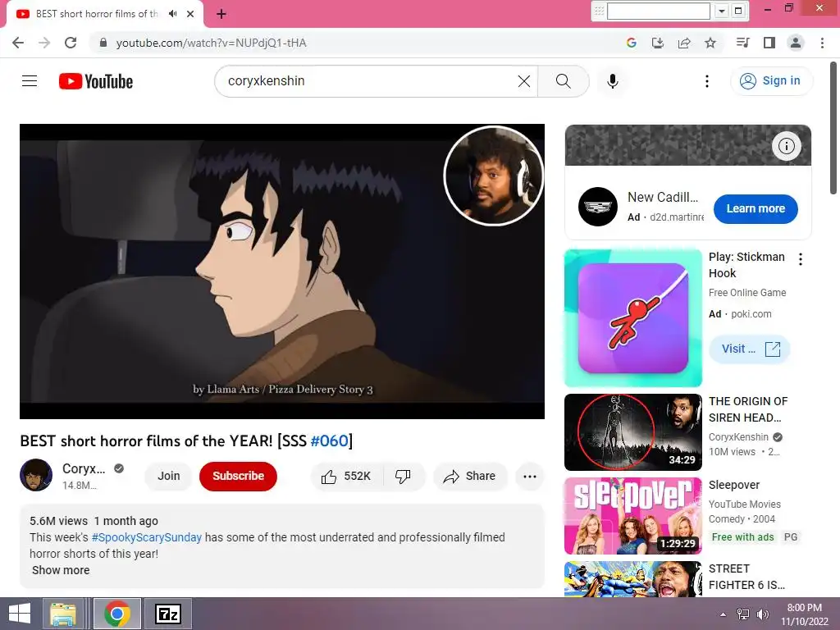The height and width of the screenshot is (630, 840).
Task: Show hidden system tray icons
Action: pos(724,614)
